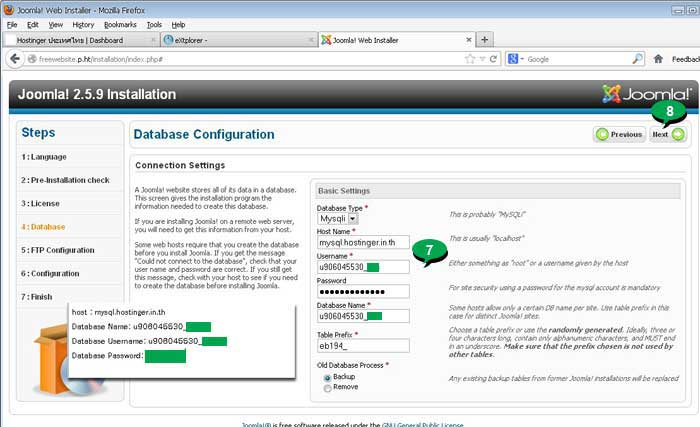Click the Database Name input field
This screenshot has width=700, height=427.
[x=363, y=316]
